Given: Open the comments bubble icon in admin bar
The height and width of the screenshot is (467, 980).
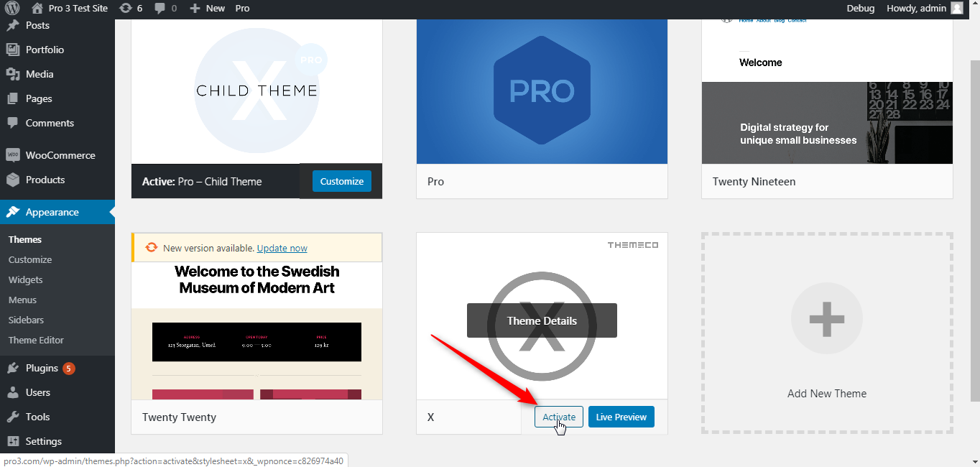Looking at the screenshot, I should [x=160, y=9].
